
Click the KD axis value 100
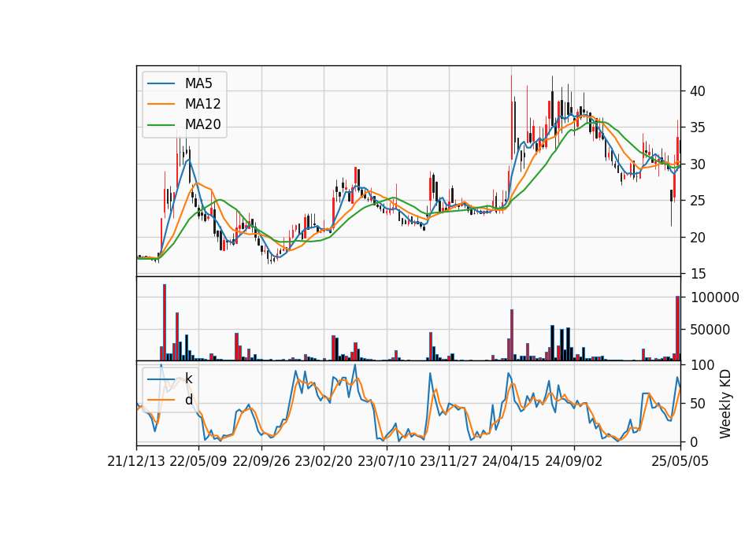point(703,364)
